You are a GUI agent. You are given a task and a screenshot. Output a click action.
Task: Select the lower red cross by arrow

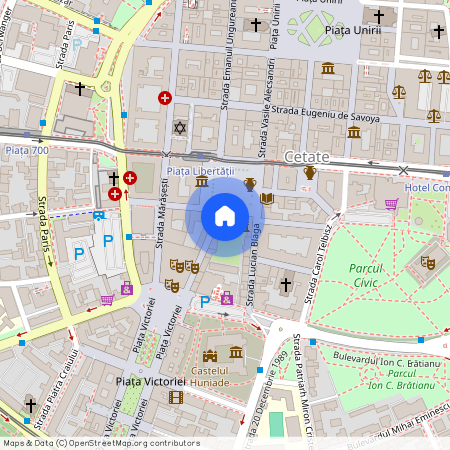tap(115, 194)
